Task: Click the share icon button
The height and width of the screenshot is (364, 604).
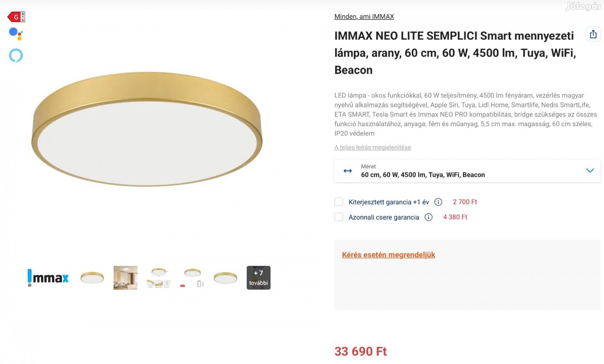Action: [593, 34]
